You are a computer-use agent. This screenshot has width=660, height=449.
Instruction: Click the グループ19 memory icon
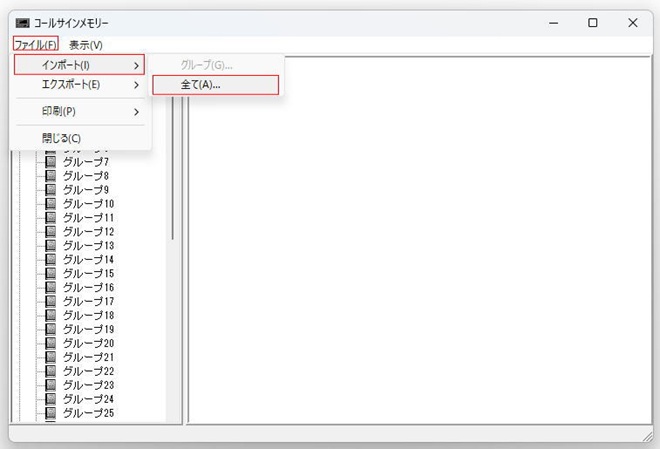pyautogui.click(x=51, y=330)
